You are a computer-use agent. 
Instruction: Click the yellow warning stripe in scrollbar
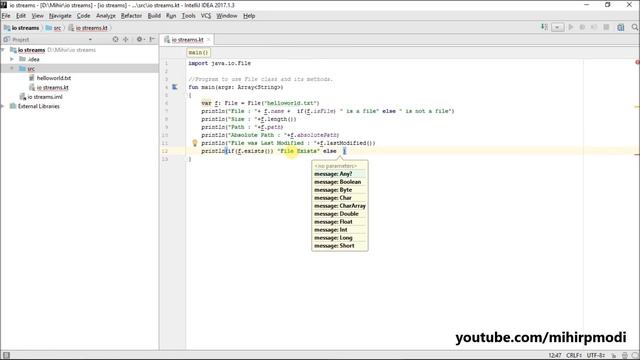point(637,107)
